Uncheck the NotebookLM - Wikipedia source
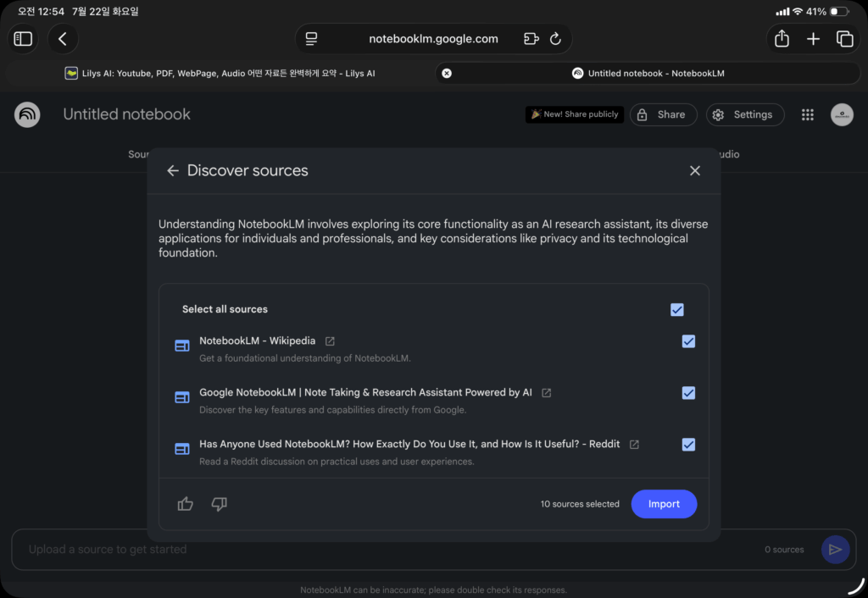868x598 pixels. [x=688, y=341]
